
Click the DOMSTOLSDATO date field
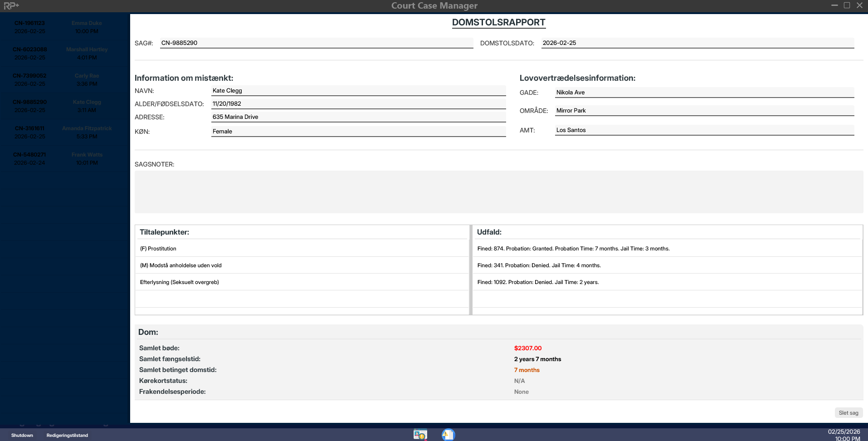tap(697, 43)
